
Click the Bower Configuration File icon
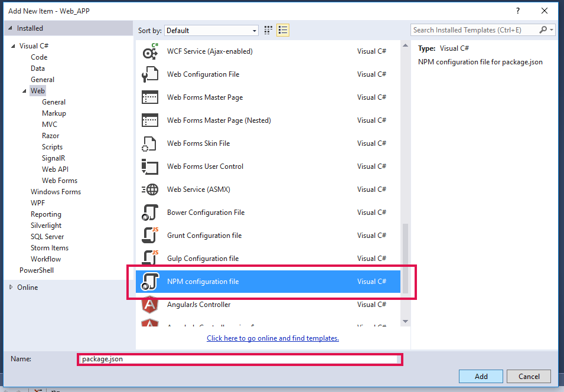[150, 213]
